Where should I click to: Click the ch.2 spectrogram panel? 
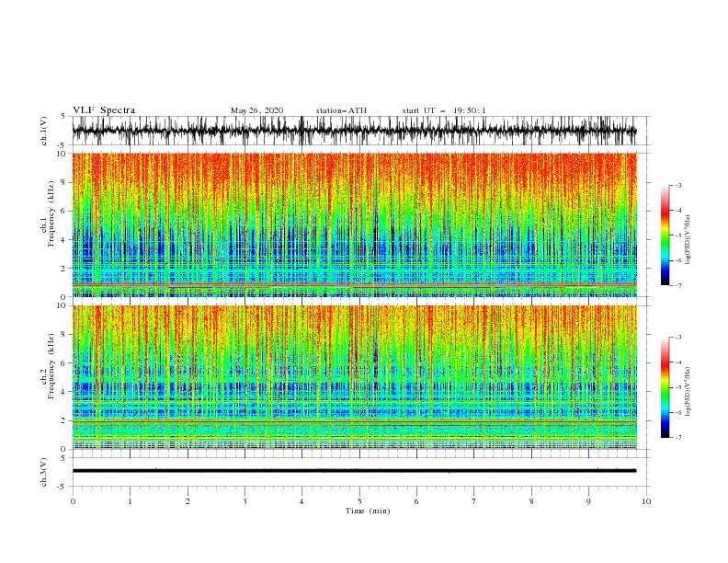point(354,377)
